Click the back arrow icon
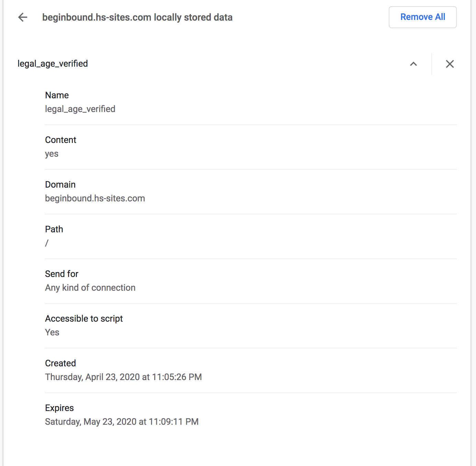Viewport: 476px width, 466px height. tap(23, 17)
